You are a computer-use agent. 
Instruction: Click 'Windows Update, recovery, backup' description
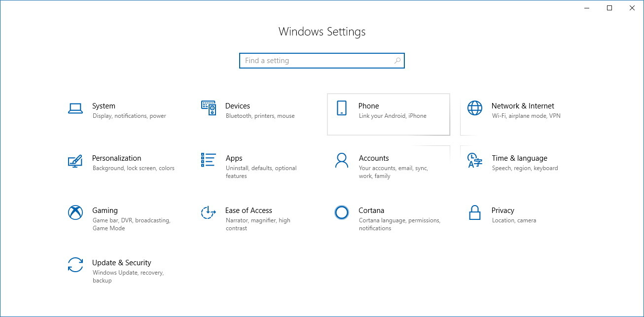click(x=128, y=277)
